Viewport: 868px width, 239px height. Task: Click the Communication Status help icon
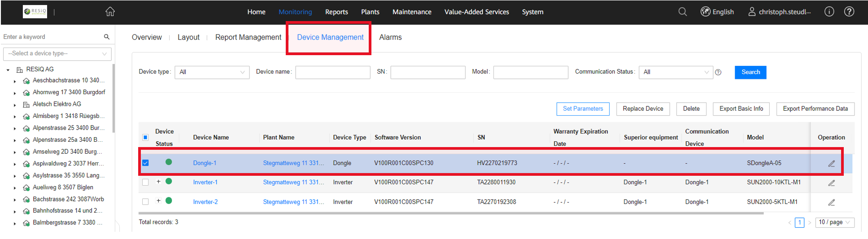(718, 72)
